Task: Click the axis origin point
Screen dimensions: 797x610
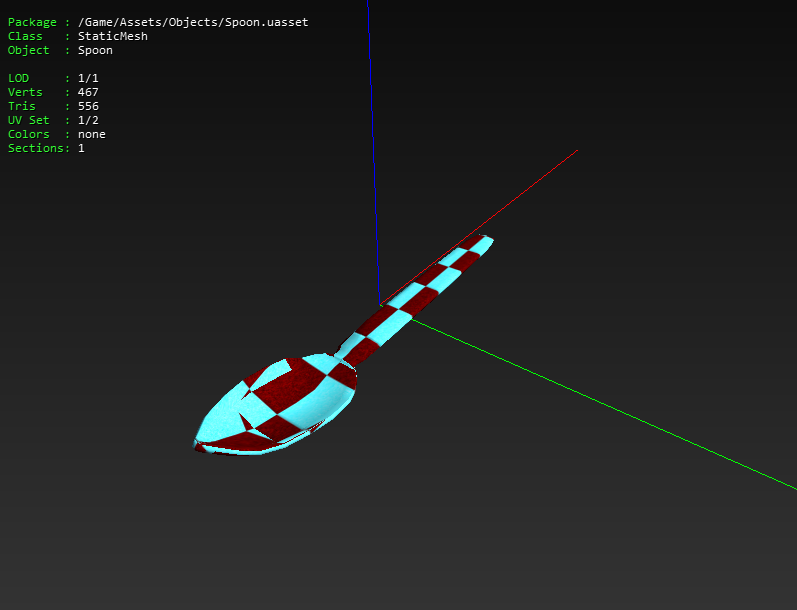Action: click(x=381, y=305)
